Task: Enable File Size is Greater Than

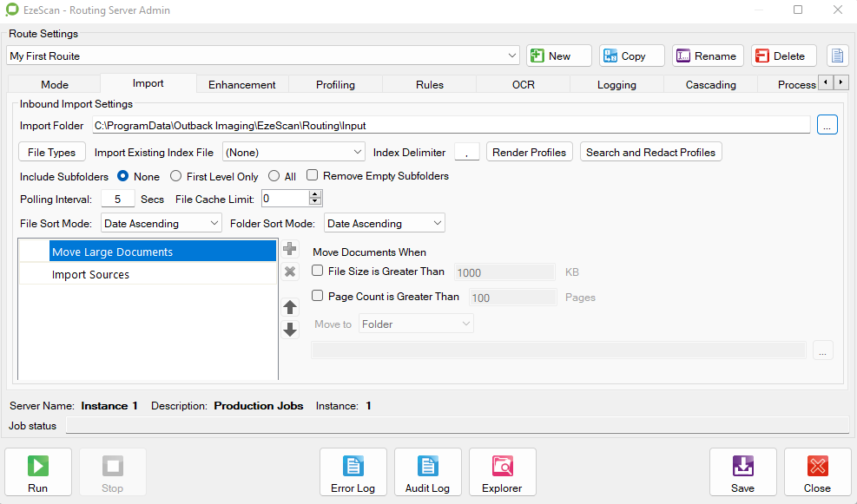Action: [x=318, y=272]
